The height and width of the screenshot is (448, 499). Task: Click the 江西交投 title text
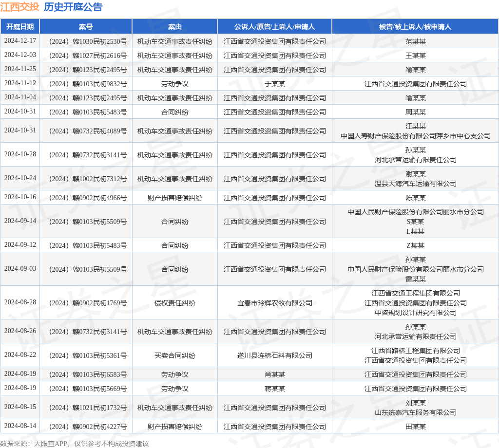pos(19,7)
